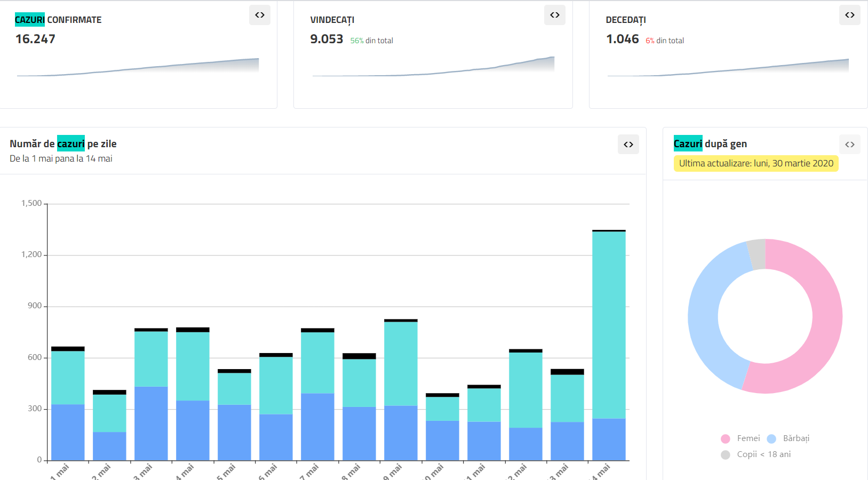868x480 pixels.
Task: Open embed code for gender chart
Action: [850, 145]
